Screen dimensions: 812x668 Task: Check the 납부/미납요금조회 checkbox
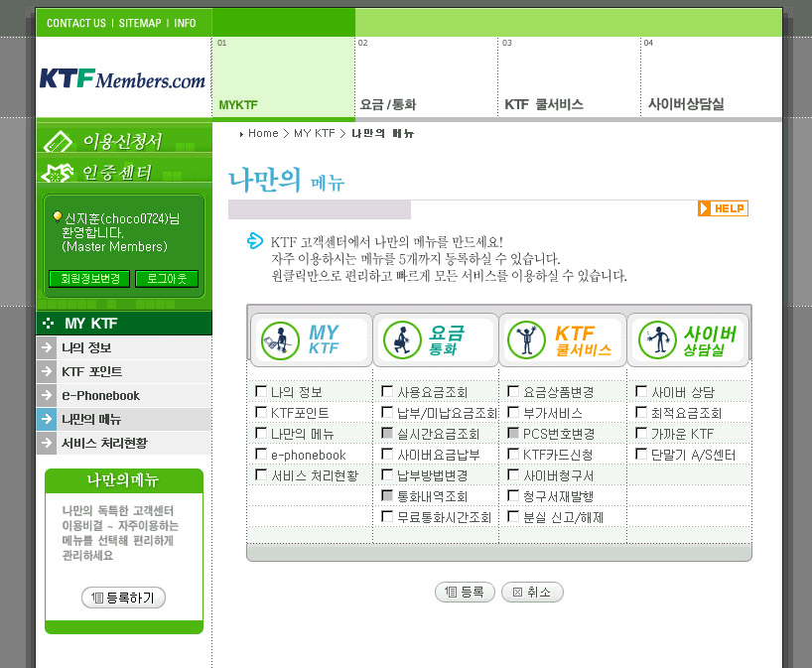(x=387, y=412)
